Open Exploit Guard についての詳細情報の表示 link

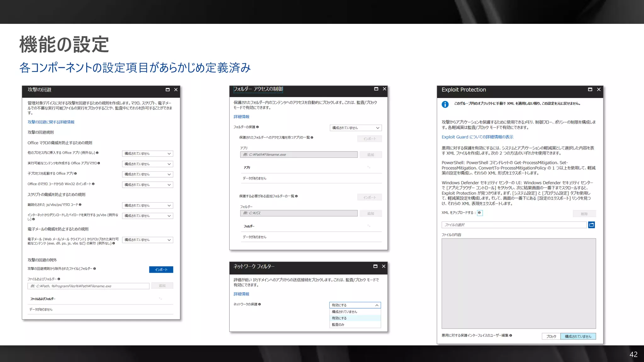[477, 137]
